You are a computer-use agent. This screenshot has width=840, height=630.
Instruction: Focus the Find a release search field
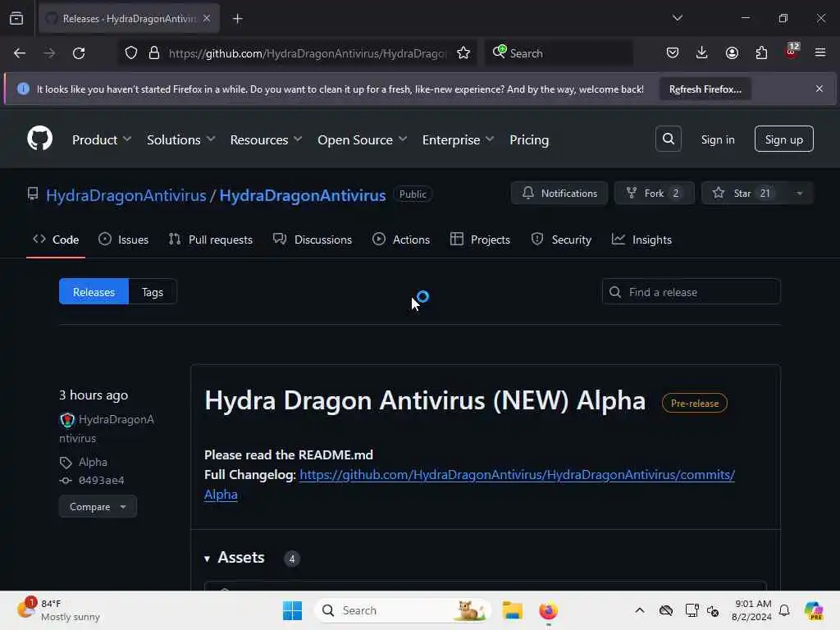click(691, 292)
